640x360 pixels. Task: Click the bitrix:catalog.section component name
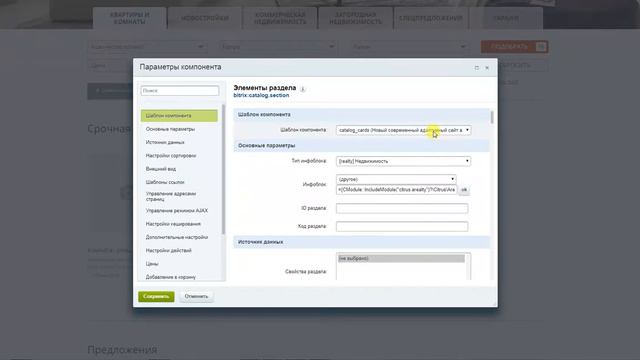(x=261, y=96)
